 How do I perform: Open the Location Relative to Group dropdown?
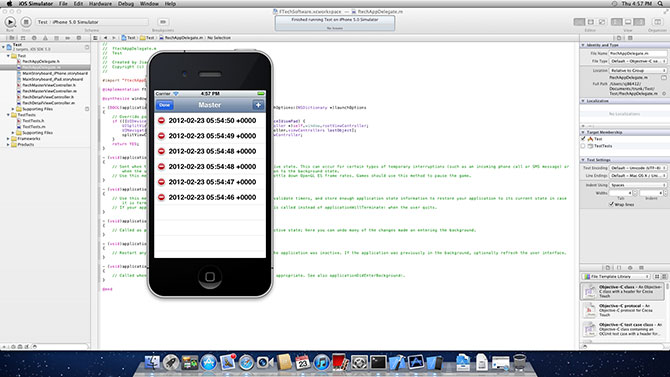(x=638, y=70)
